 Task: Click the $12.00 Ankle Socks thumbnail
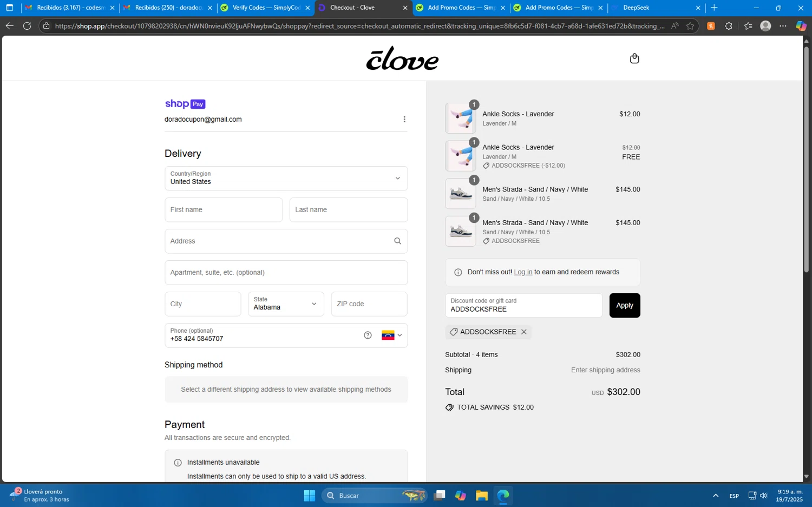[461, 118]
